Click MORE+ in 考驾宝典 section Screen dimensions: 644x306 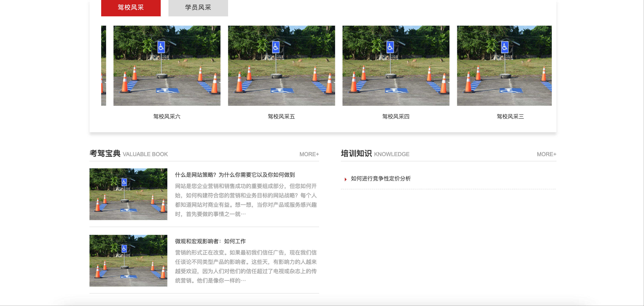point(309,154)
